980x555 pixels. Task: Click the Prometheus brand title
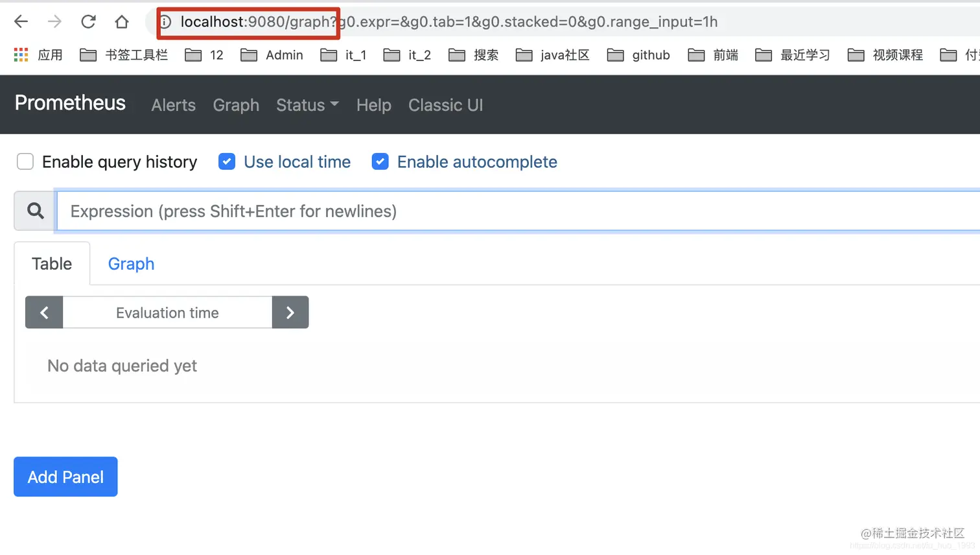point(70,103)
